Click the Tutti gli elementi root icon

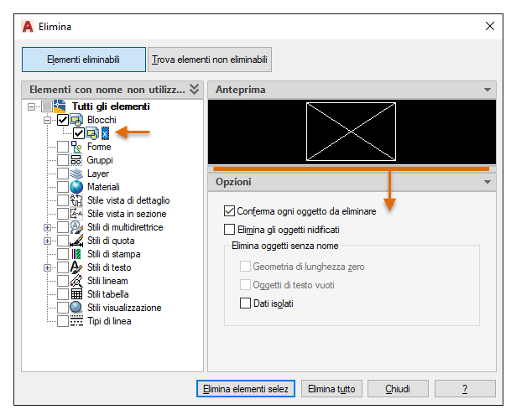60,106
